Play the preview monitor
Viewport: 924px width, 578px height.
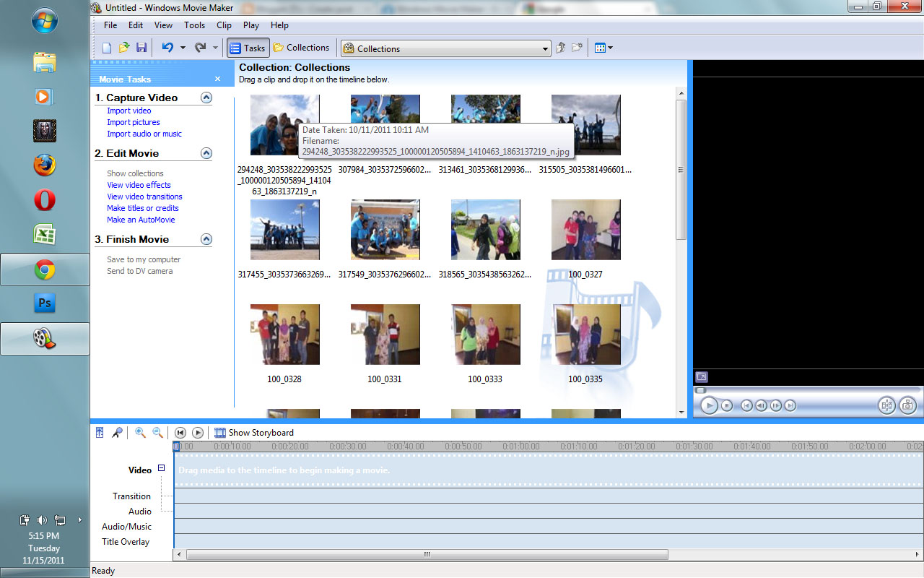coord(709,405)
